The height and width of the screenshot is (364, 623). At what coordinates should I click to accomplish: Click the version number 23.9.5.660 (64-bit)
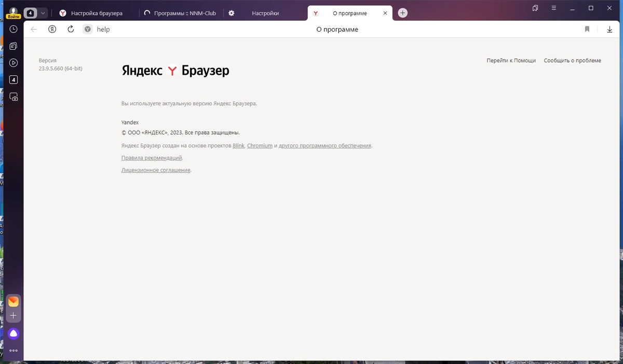(x=60, y=69)
